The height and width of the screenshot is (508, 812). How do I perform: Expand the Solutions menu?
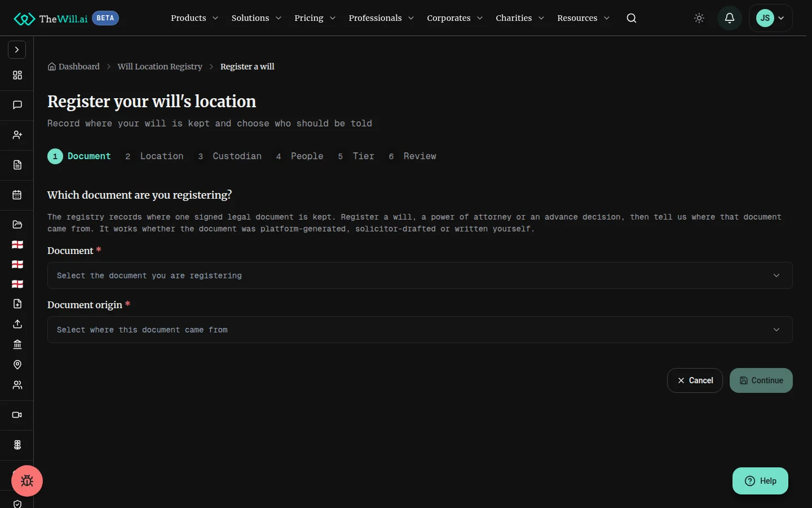(x=257, y=18)
